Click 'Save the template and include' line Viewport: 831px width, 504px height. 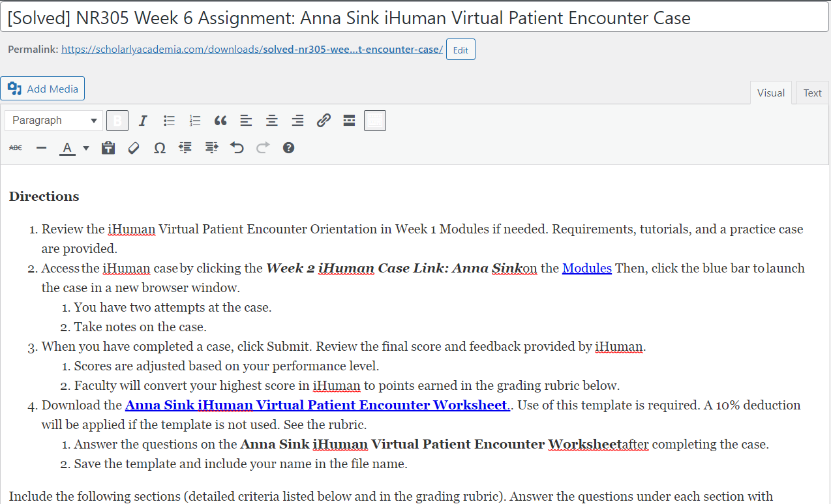pyautogui.click(x=241, y=464)
